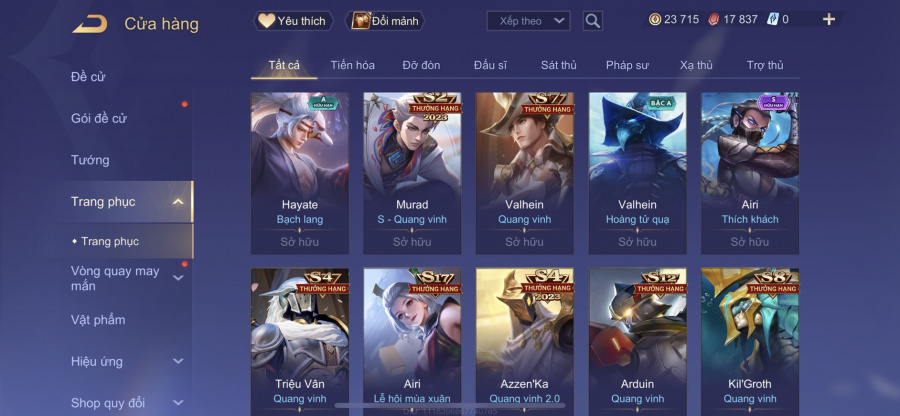Collapse the Trang phục sidebar section
This screenshot has height=416, width=900.
(x=178, y=201)
